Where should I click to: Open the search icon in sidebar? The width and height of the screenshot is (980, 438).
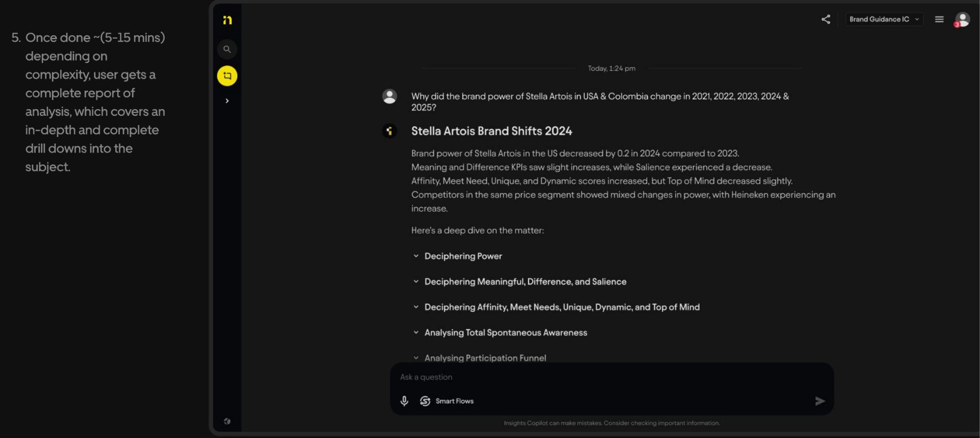[x=227, y=49]
